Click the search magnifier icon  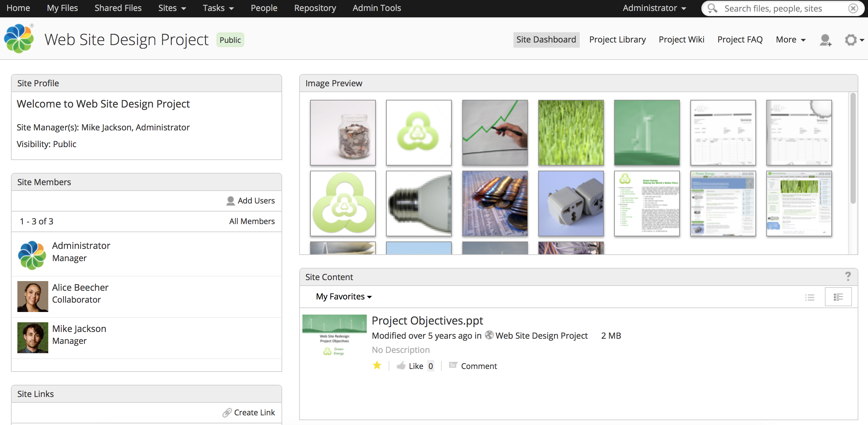click(712, 8)
